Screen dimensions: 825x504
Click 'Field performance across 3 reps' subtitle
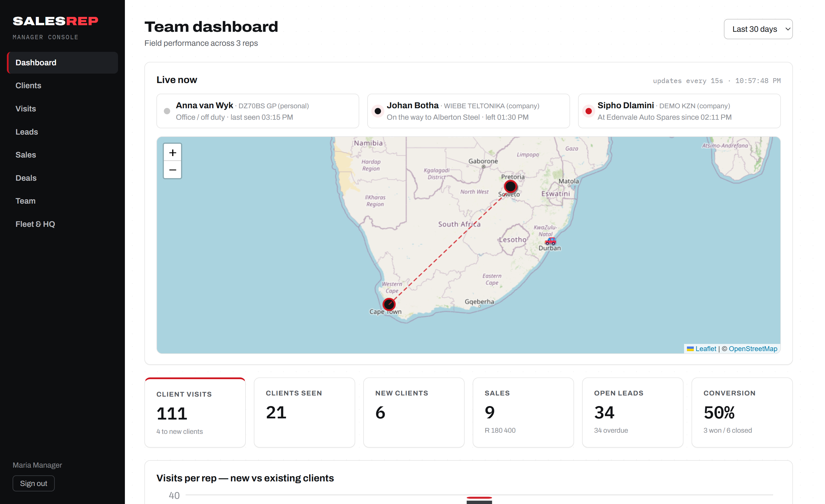(201, 43)
